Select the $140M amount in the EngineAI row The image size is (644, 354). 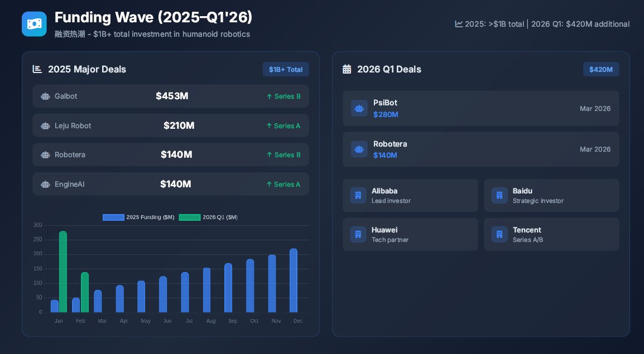click(x=176, y=184)
